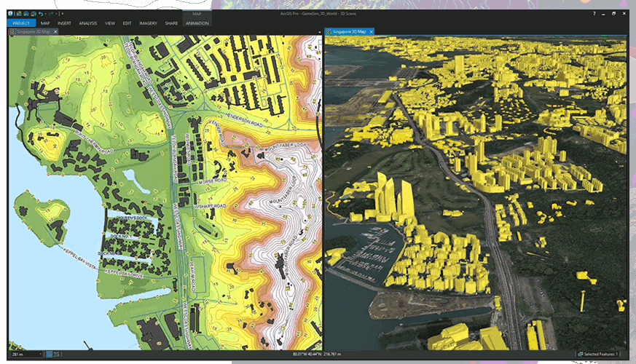
Task: Open the EDIT ribbon tab
Action: coord(127,23)
